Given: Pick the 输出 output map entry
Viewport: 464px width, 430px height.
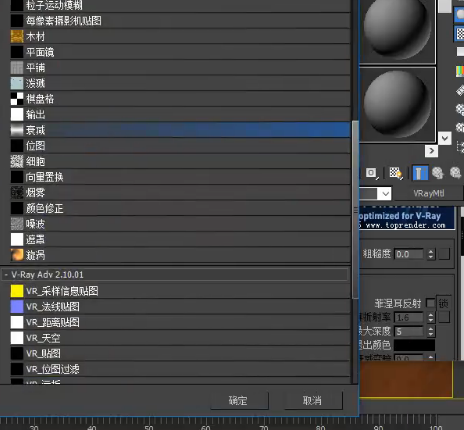Looking at the screenshot, I should 180,114.
